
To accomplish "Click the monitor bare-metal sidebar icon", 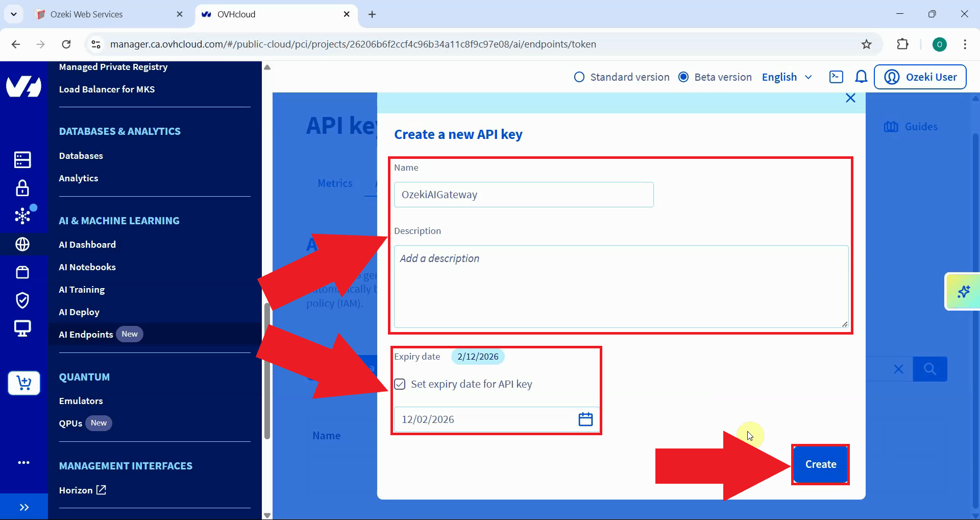I will tap(22, 328).
